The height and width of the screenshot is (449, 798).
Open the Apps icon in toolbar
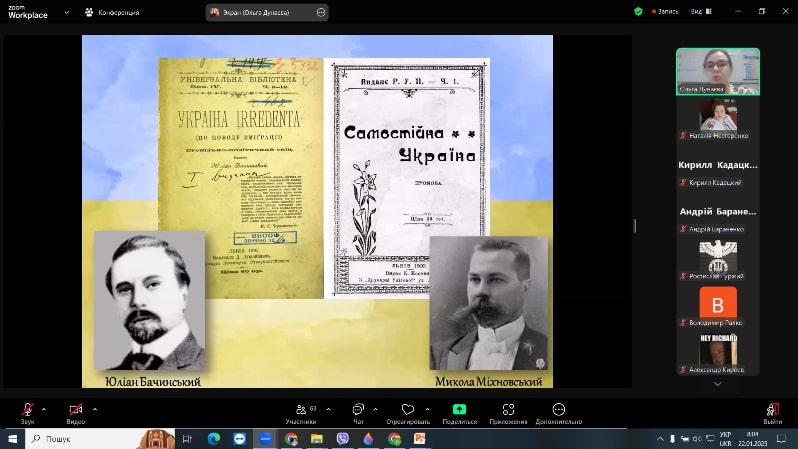click(508, 409)
